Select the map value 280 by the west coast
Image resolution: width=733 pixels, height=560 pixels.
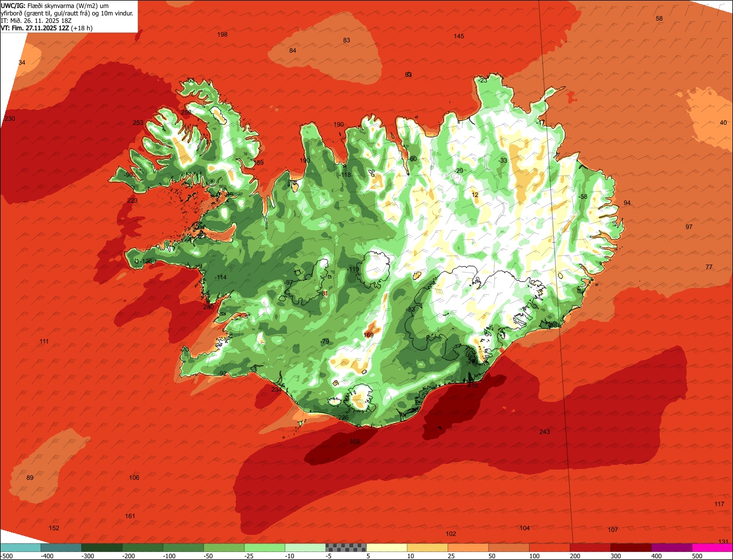click(208, 307)
